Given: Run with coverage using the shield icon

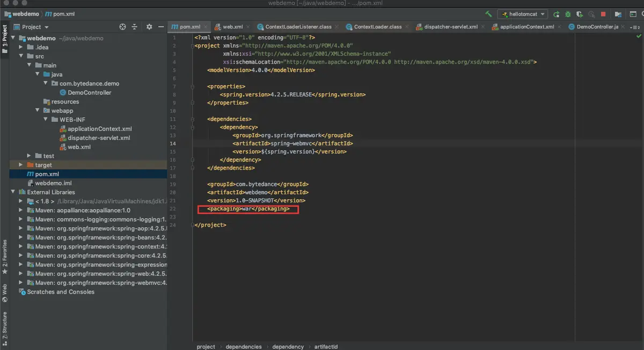Looking at the screenshot, I should click(x=580, y=14).
